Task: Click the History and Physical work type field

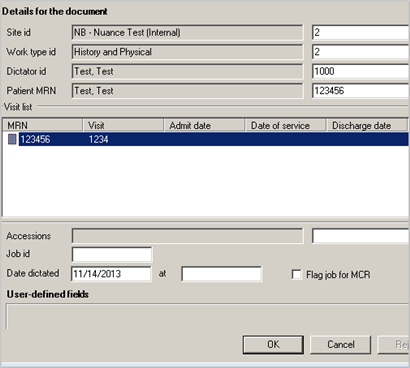Action: (x=187, y=52)
